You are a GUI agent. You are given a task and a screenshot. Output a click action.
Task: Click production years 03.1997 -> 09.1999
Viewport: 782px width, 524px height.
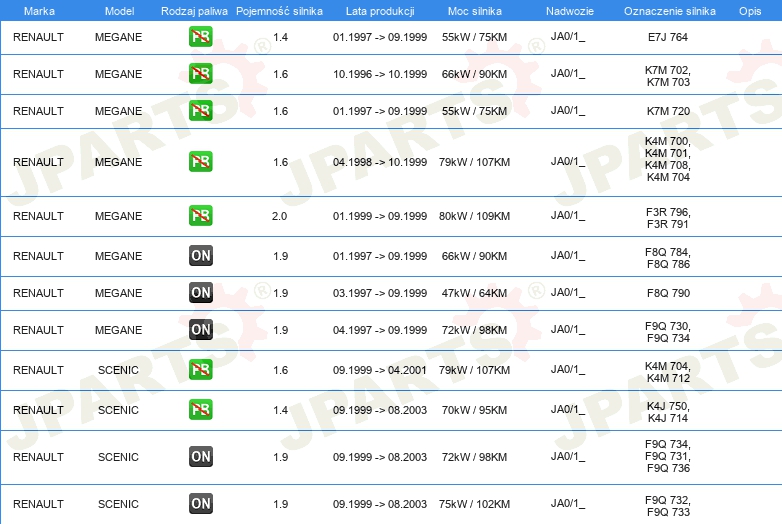point(380,293)
